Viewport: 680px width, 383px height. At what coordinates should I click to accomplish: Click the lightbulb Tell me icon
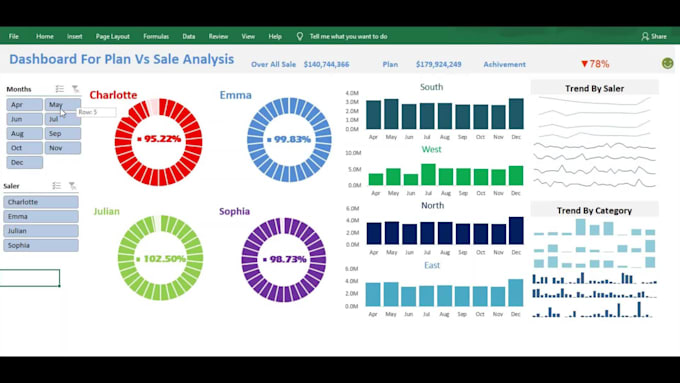tap(300, 36)
